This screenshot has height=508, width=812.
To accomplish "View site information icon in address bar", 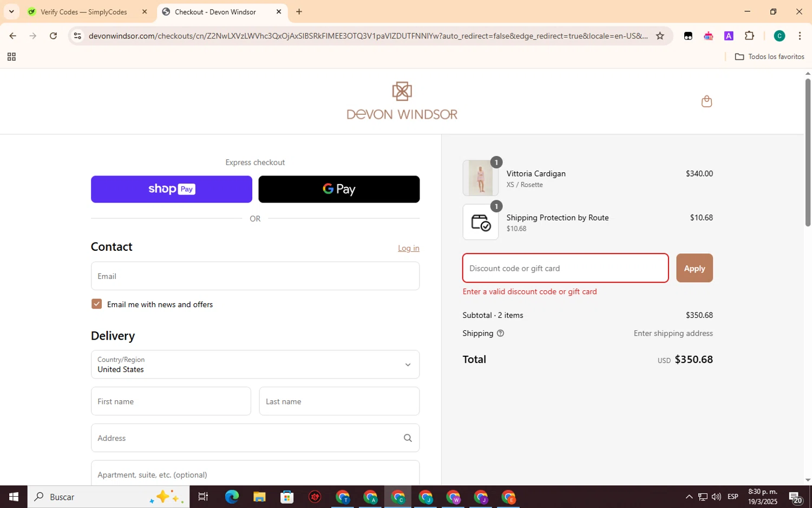I will pos(77,36).
